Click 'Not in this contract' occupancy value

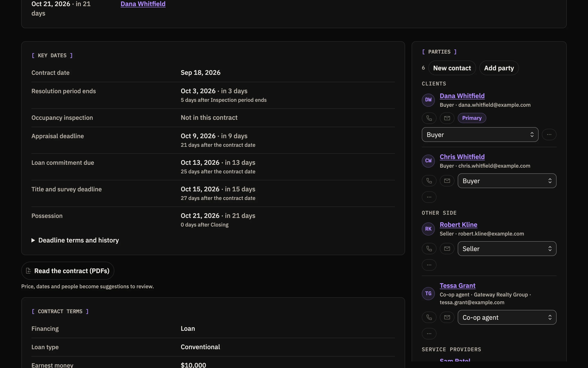point(209,118)
